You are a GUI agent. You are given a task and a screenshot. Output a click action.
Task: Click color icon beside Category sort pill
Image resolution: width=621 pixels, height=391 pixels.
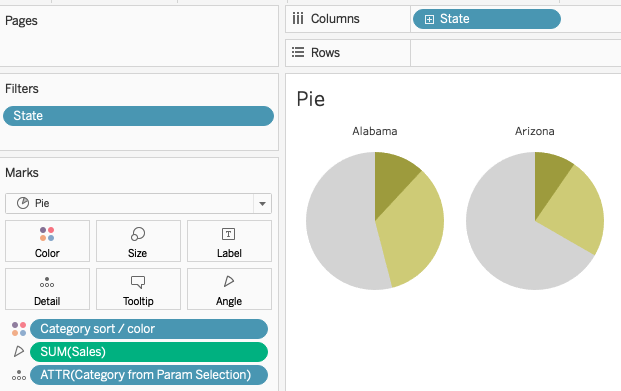(x=19, y=329)
